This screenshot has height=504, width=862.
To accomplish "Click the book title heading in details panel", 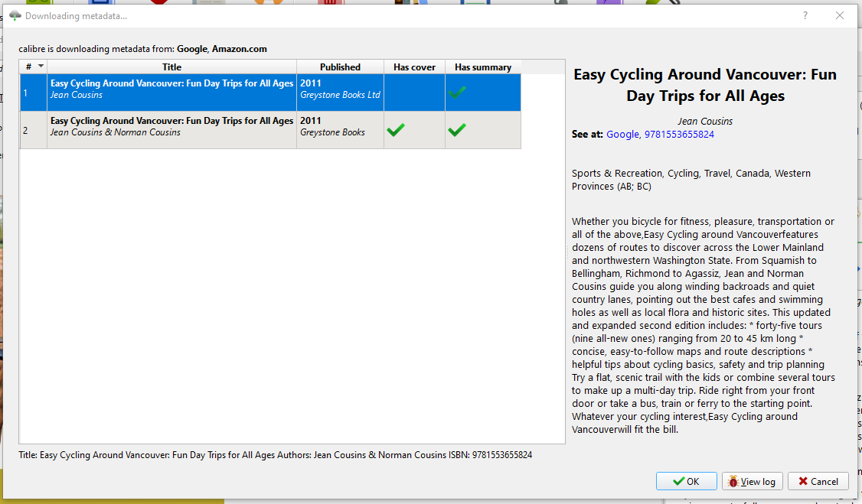I will pyautogui.click(x=705, y=85).
